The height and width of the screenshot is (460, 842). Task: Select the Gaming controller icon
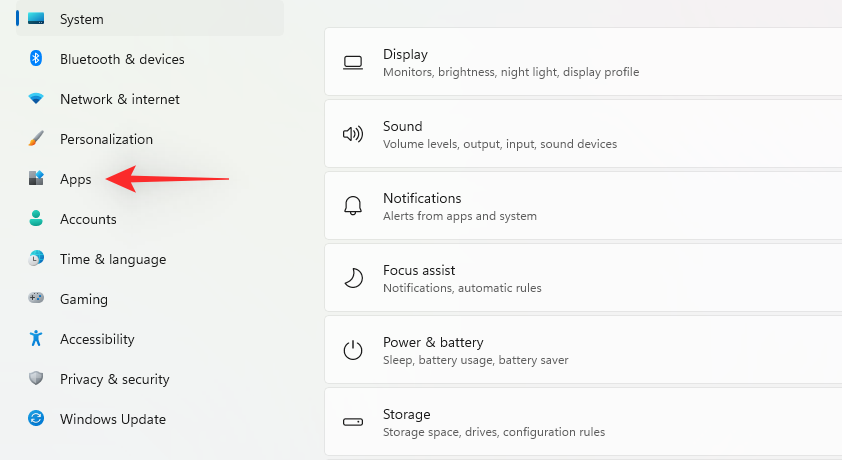[36, 299]
